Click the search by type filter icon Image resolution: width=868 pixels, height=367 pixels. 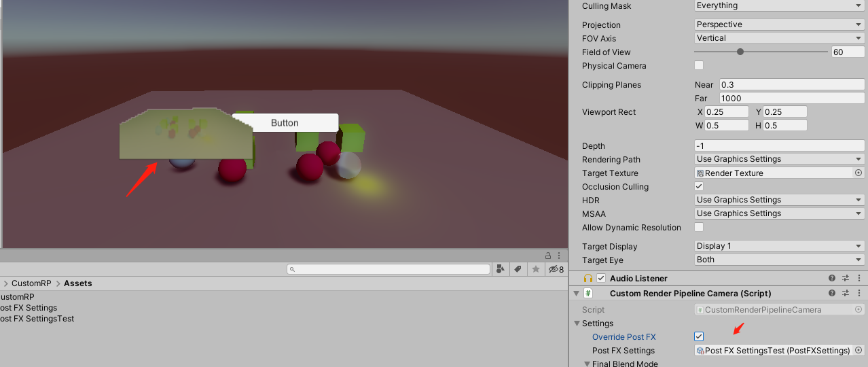[501, 269]
